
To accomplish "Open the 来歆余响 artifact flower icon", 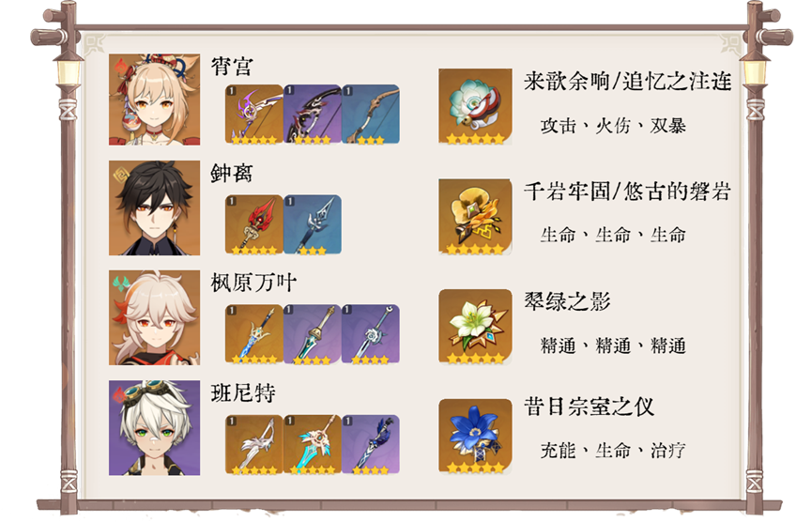I will pos(475,106).
